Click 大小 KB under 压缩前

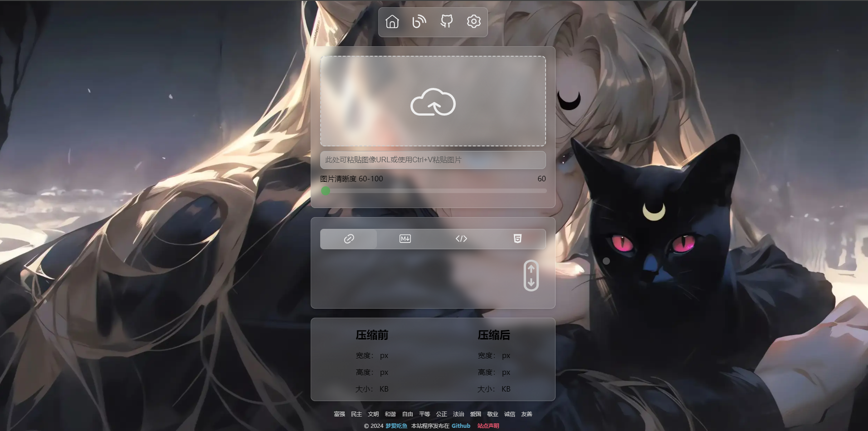372,389
